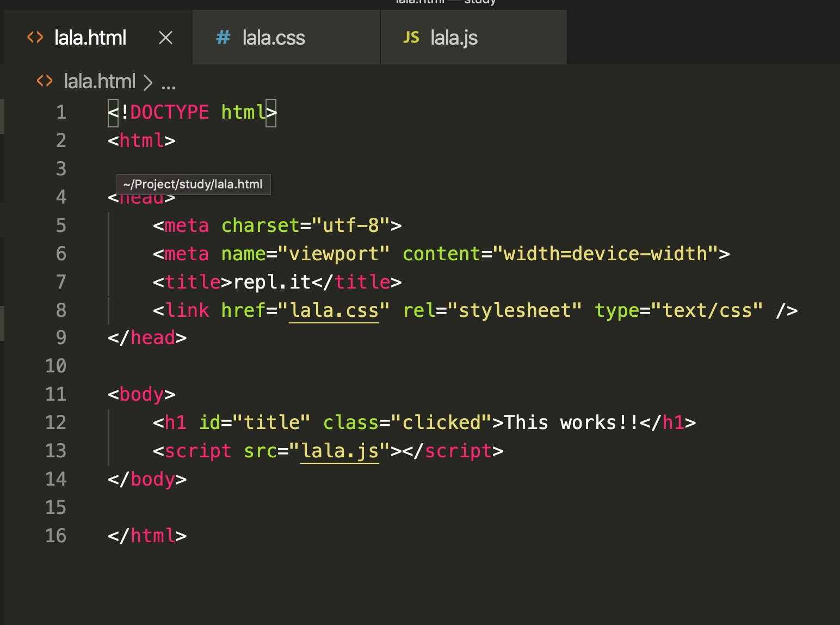840x625 pixels.
Task: Click the "stylesheet" rel value
Action: [514, 310]
